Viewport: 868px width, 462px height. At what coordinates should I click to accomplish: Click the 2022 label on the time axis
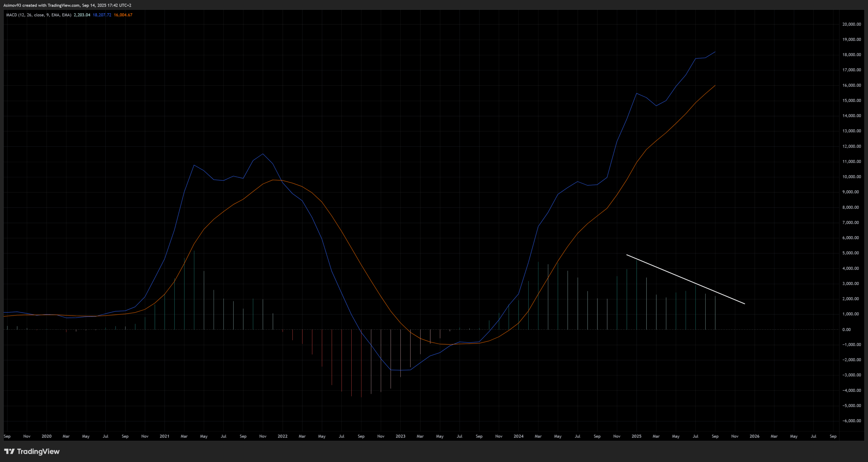click(282, 436)
